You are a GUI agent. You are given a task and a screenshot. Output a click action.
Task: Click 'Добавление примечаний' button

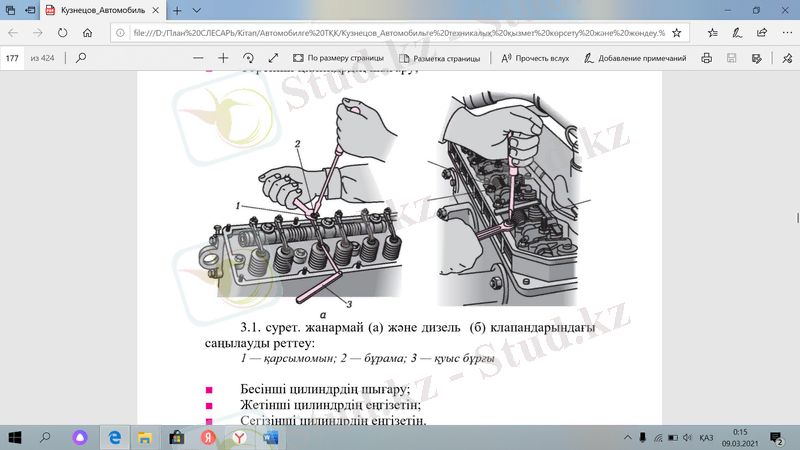pyautogui.click(x=634, y=58)
